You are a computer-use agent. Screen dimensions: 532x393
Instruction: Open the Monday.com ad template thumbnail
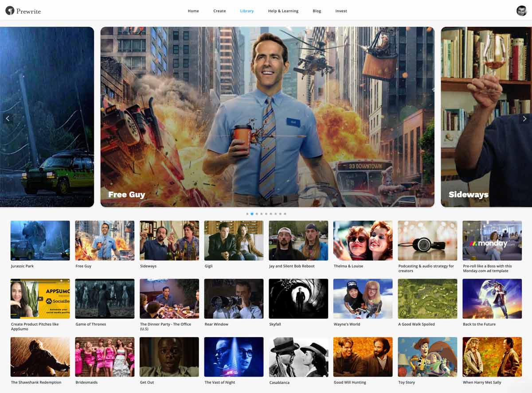pos(492,241)
